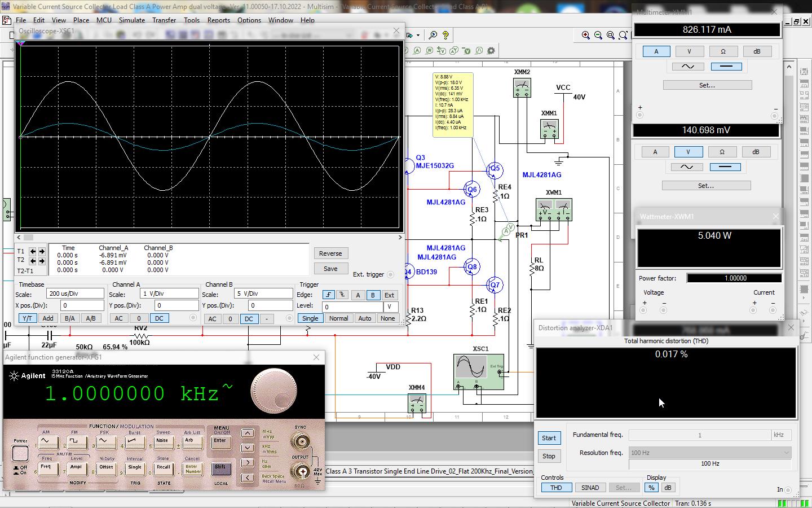
Task: Open the dropdown arrow next to the export icon
Action: click(x=418, y=35)
